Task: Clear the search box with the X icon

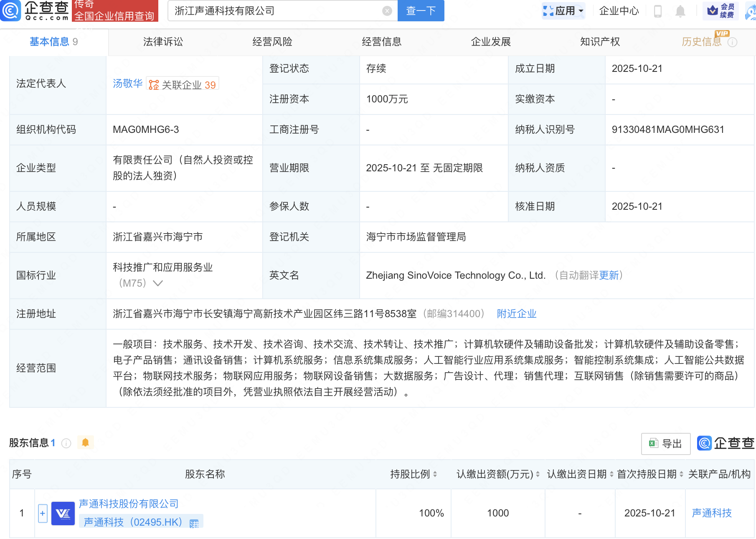Action: point(387,11)
